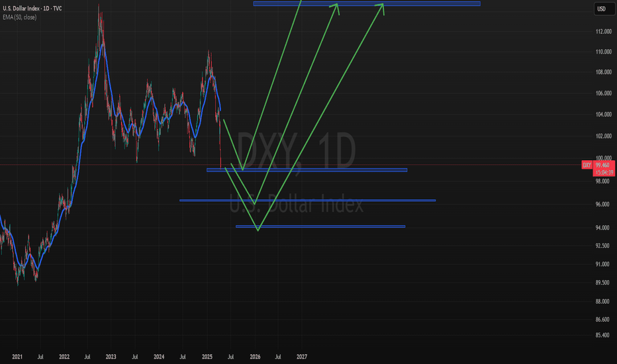This screenshot has width=617, height=364.
Task: Click the 2024 time axis label
Action: tap(159, 357)
